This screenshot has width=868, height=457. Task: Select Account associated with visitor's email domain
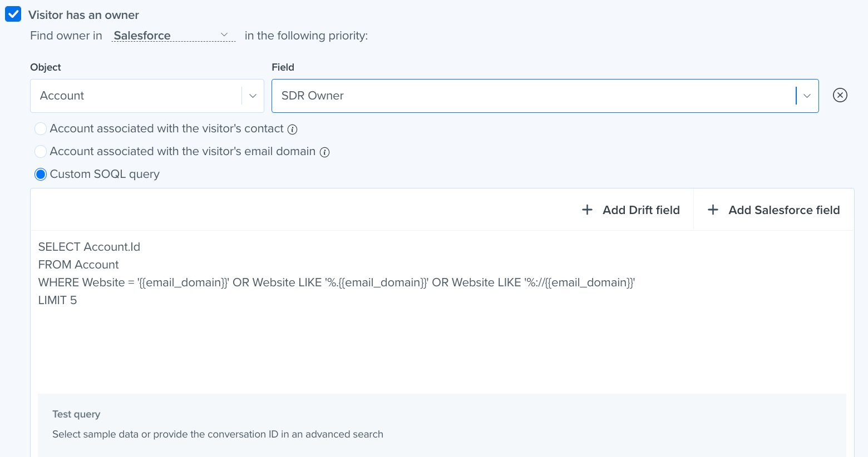coord(41,151)
